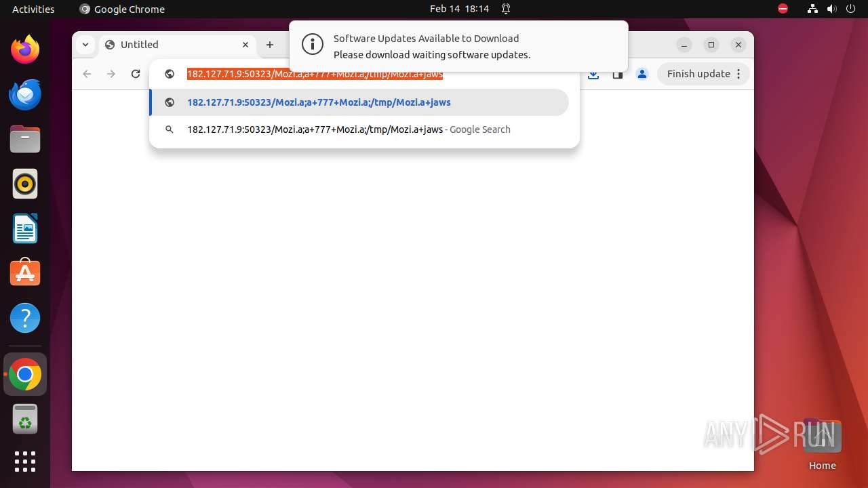Viewport: 868px width, 488px height.
Task: Toggle Chrome side panel icon
Action: [x=618, y=75]
